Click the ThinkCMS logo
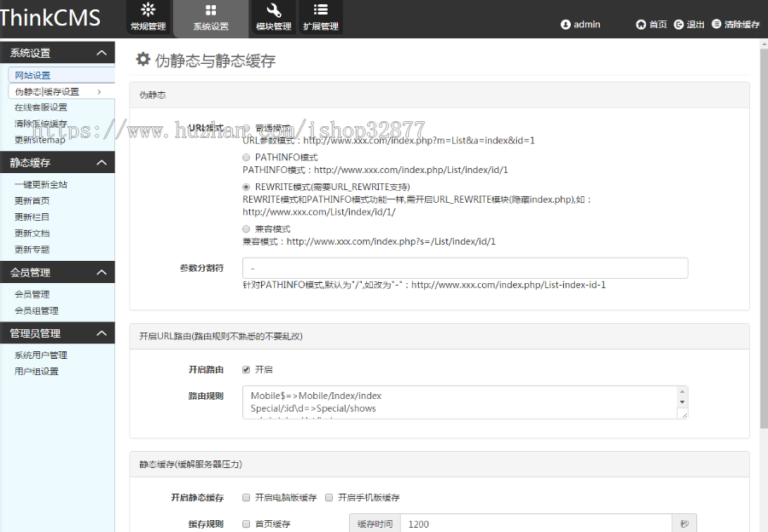The image size is (768, 532). tap(50, 18)
